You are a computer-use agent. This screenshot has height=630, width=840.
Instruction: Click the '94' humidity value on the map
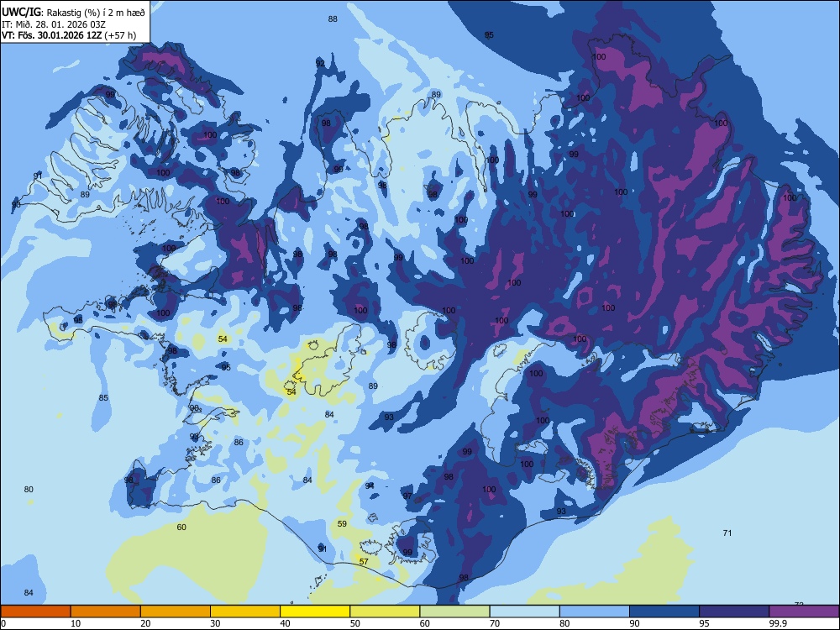coord(370,486)
